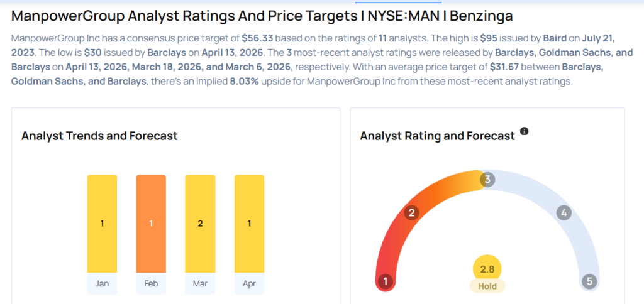644x304 pixels.
Task: Click the $56.33 consensus price target
Action: tap(257, 38)
